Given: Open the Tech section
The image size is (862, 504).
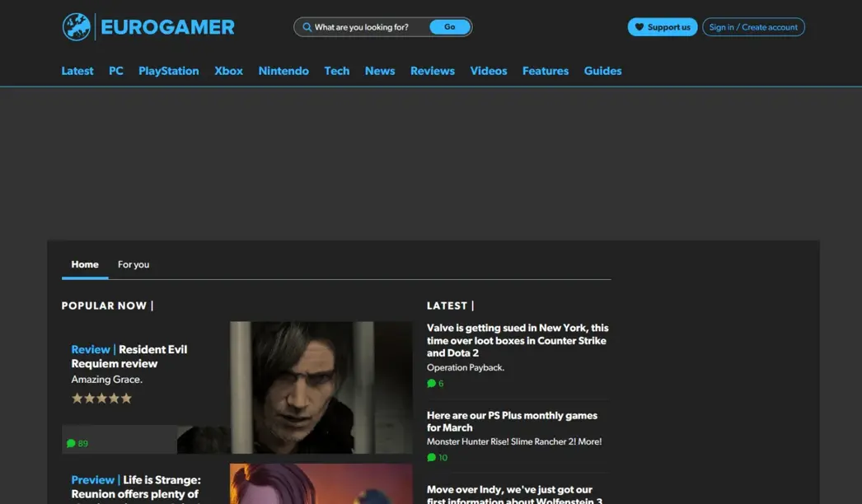Looking at the screenshot, I should point(337,71).
